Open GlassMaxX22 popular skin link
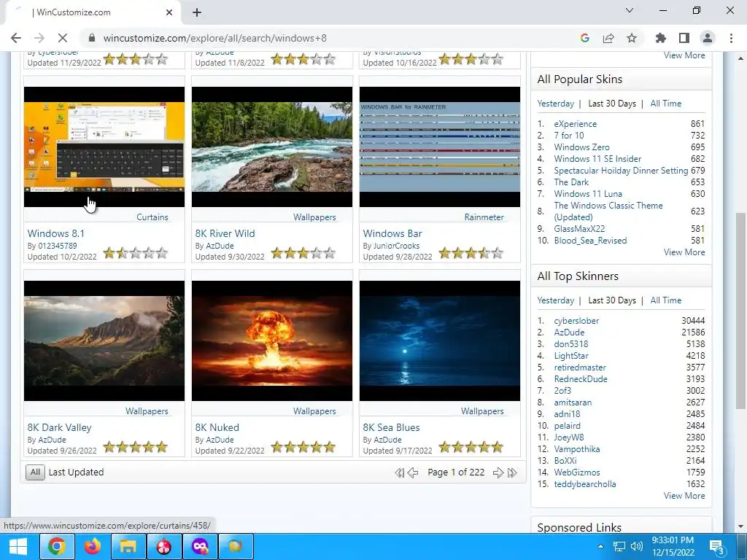This screenshot has width=747, height=560. point(579,229)
